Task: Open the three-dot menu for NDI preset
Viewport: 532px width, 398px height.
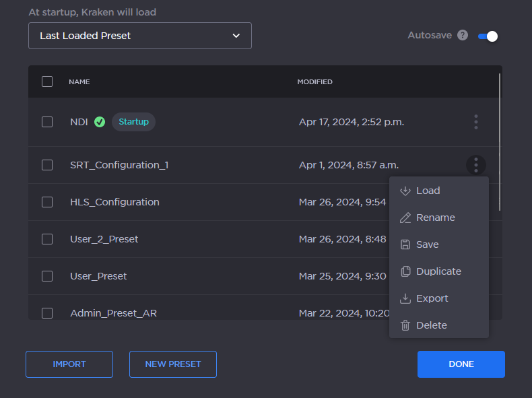Action: 476,122
